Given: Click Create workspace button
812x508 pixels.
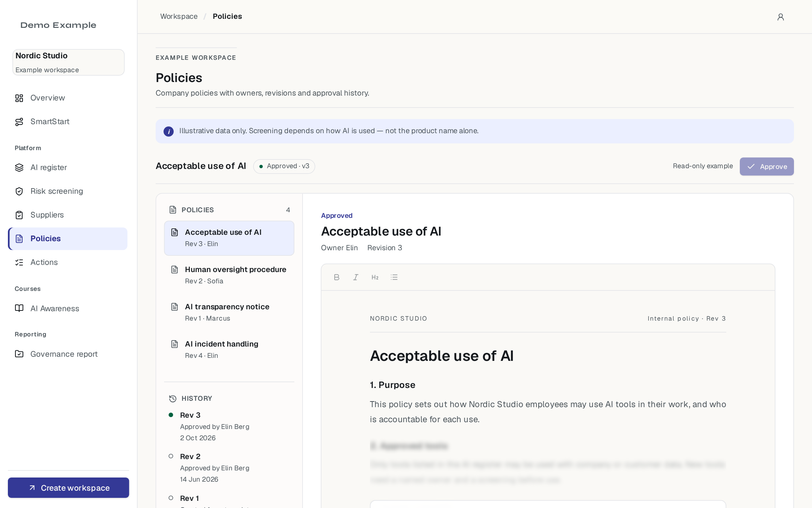Looking at the screenshot, I should point(68,488).
